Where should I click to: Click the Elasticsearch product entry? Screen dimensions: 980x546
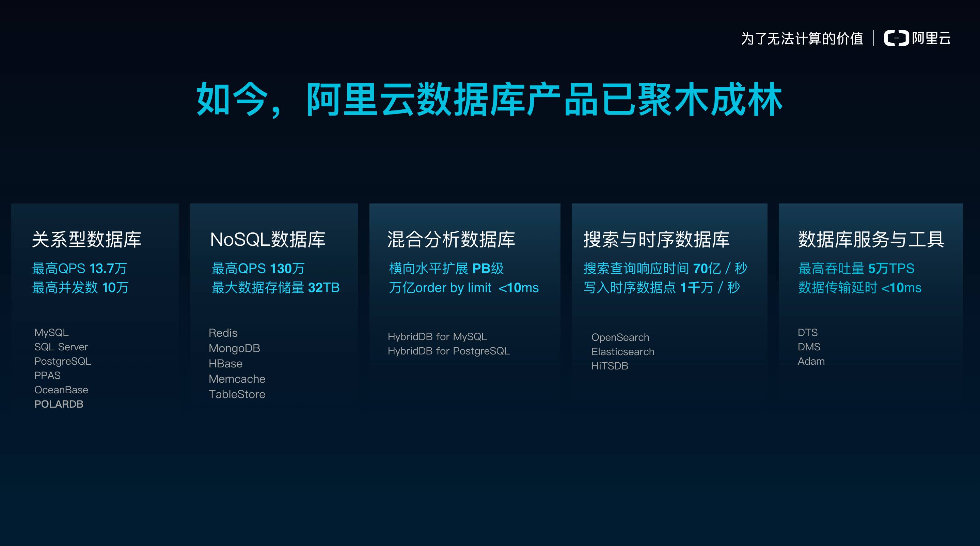[623, 351]
